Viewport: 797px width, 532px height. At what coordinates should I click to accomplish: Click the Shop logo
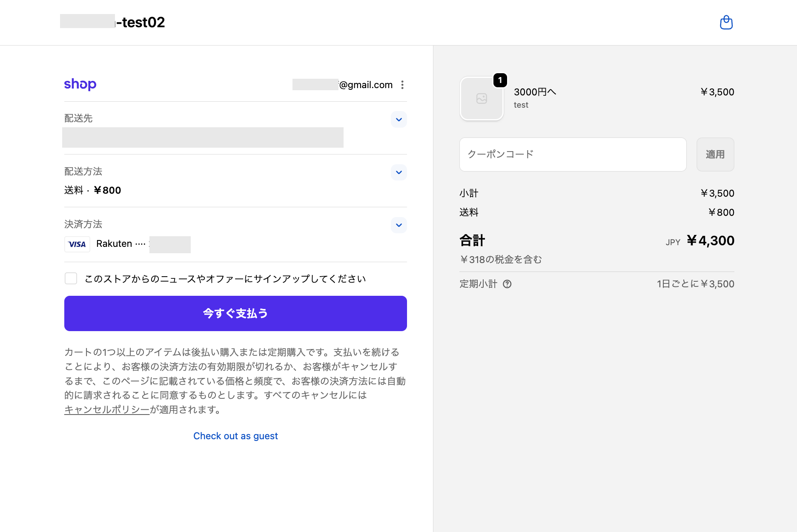[x=80, y=84]
